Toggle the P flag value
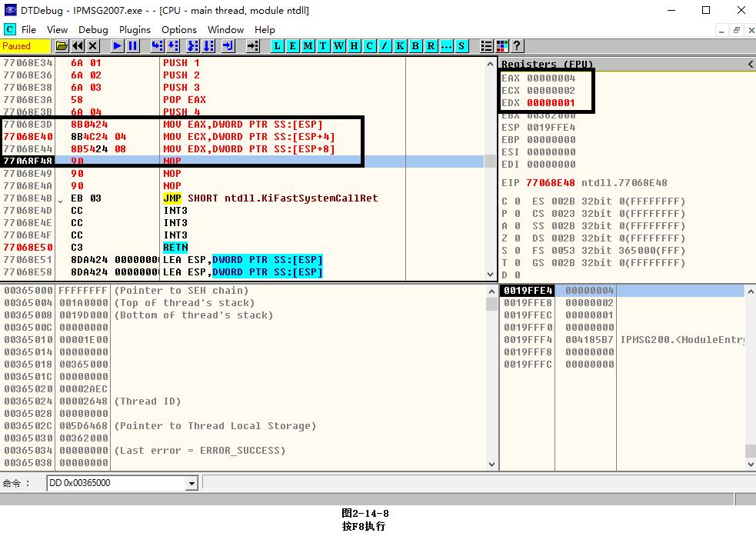 (518, 214)
